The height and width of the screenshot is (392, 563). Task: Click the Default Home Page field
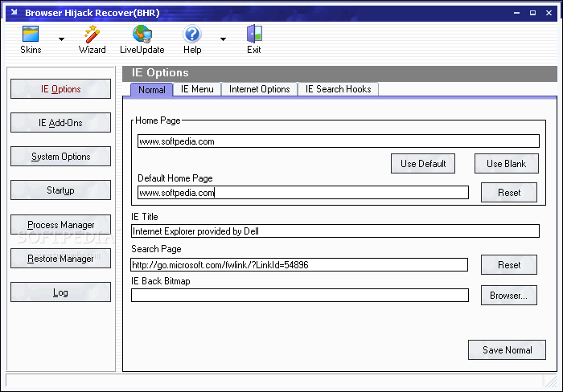click(303, 193)
